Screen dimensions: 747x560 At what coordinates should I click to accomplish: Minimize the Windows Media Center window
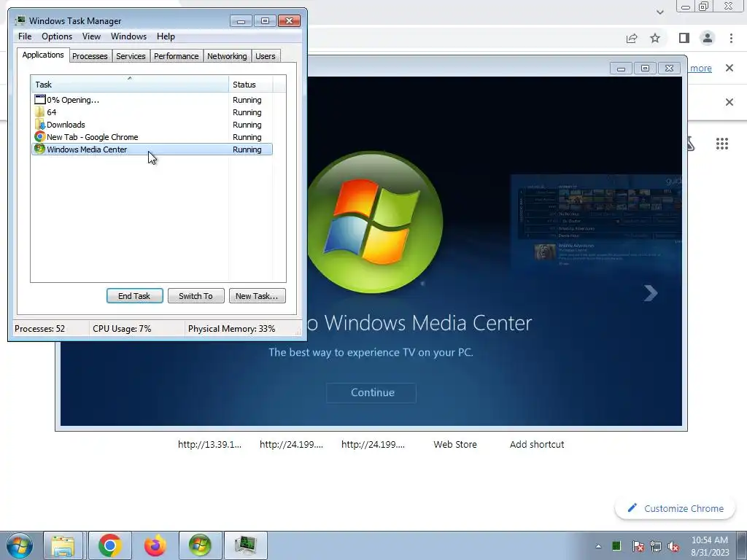tap(622, 69)
